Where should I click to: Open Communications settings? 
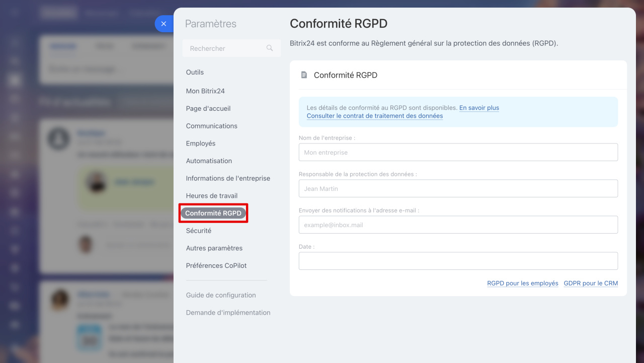click(x=212, y=126)
